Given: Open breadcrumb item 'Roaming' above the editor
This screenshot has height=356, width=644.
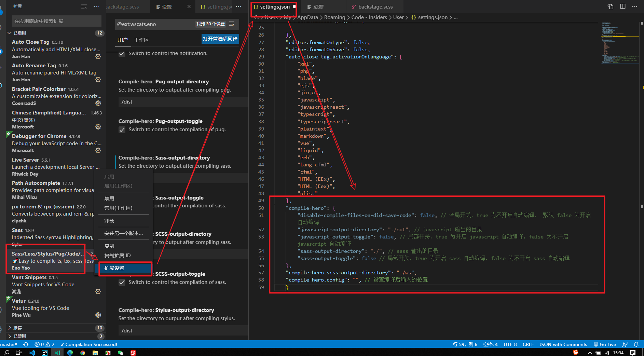Looking at the screenshot, I should pyautogui.click(x=334, y=17).
